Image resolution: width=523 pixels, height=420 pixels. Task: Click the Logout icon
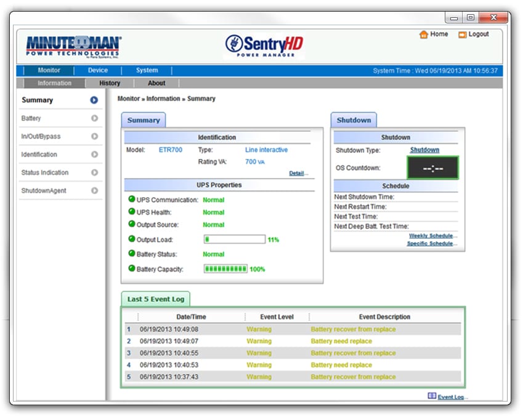[462, 34]
